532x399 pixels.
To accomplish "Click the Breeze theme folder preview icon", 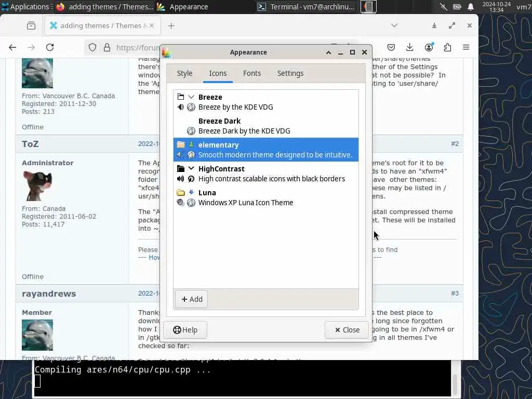I will point(180,97).
